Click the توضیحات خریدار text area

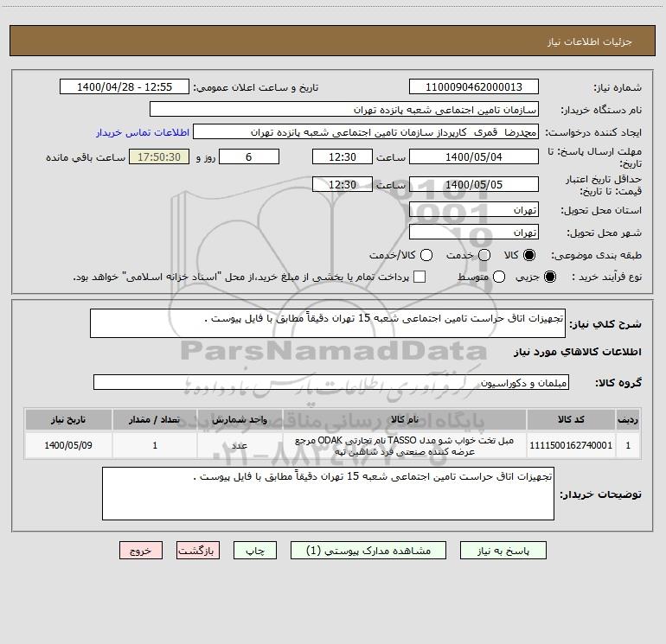tap(328, 494)
